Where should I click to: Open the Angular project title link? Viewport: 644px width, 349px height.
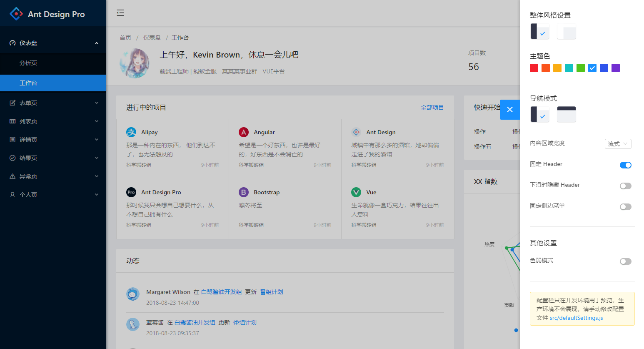(264, 132)
